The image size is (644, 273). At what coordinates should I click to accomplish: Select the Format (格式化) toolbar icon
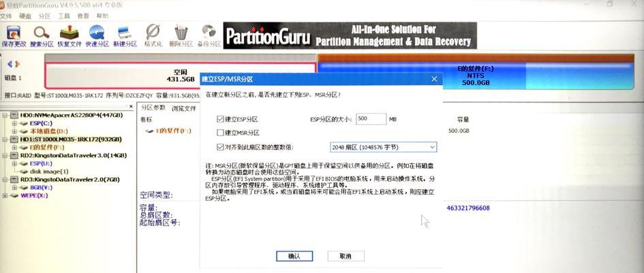[153, 36]
